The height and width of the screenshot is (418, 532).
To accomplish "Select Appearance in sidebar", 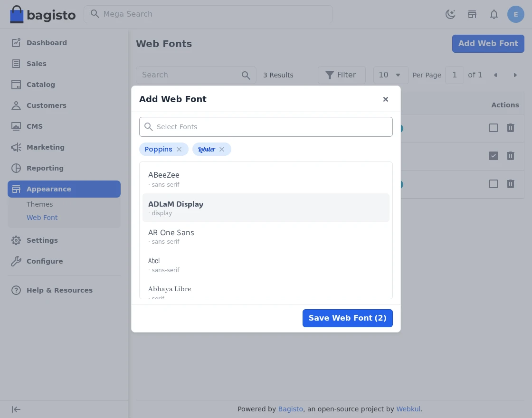I will 64,189.
